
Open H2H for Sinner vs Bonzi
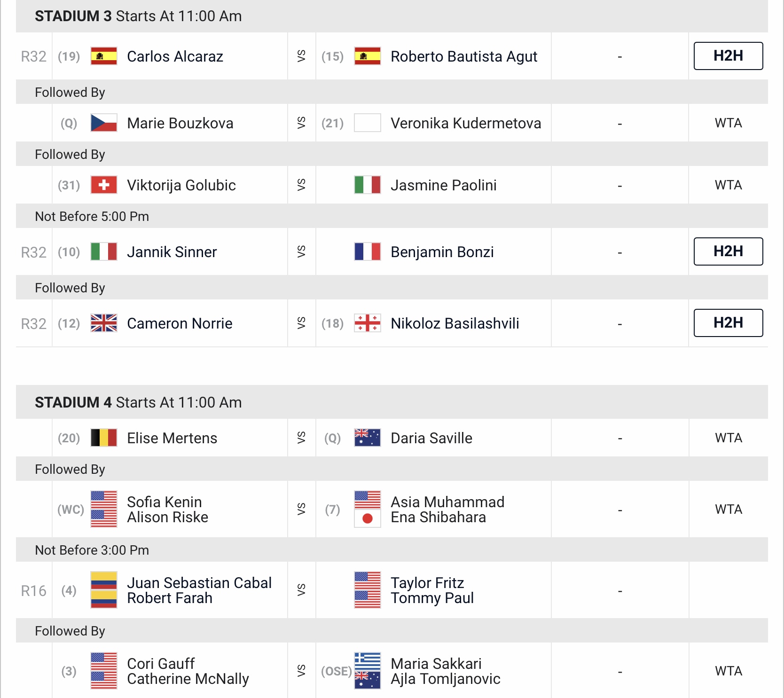[728, 251]
